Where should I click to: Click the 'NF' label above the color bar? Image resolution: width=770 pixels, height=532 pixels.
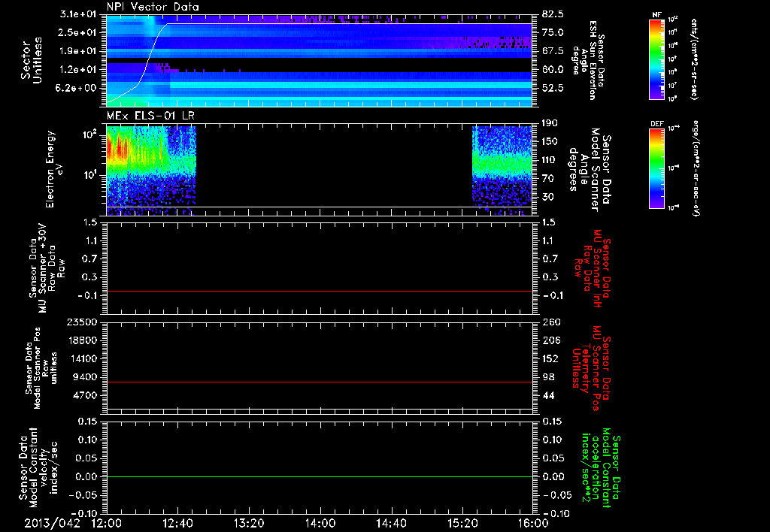[656, 15]
